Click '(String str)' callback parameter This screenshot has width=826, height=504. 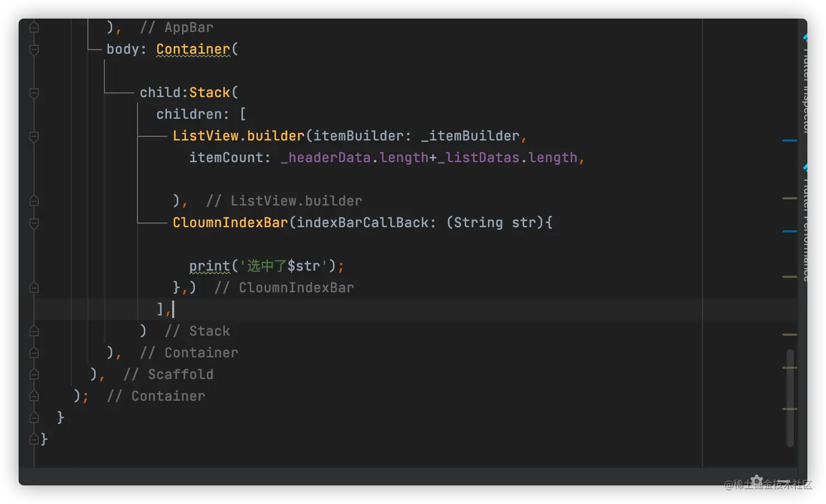point(495,223)
